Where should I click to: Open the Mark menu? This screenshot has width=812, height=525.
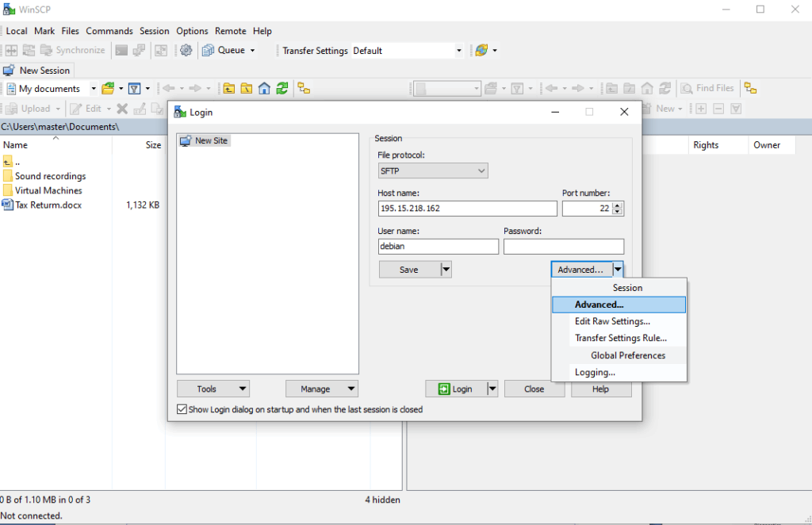(x=44, y=31)
